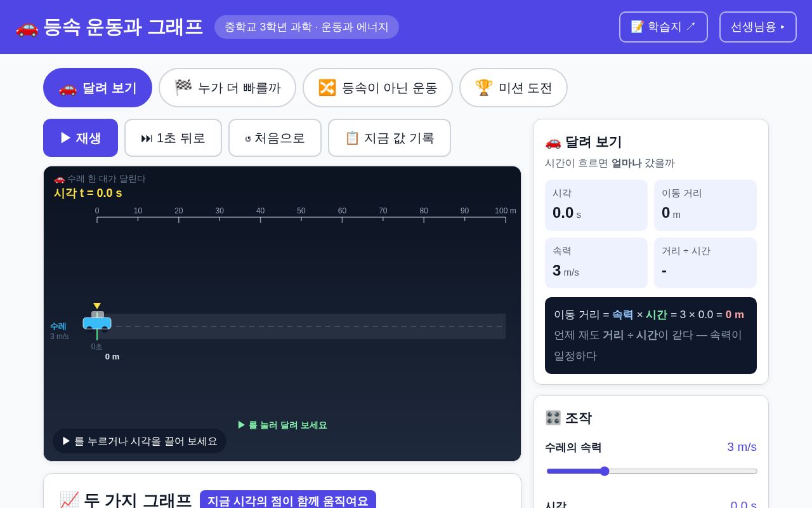The image size is (812, 508).
Task: Click the green ▶ 를 눌러 달려 보세요 text
Action: point(282,425)
